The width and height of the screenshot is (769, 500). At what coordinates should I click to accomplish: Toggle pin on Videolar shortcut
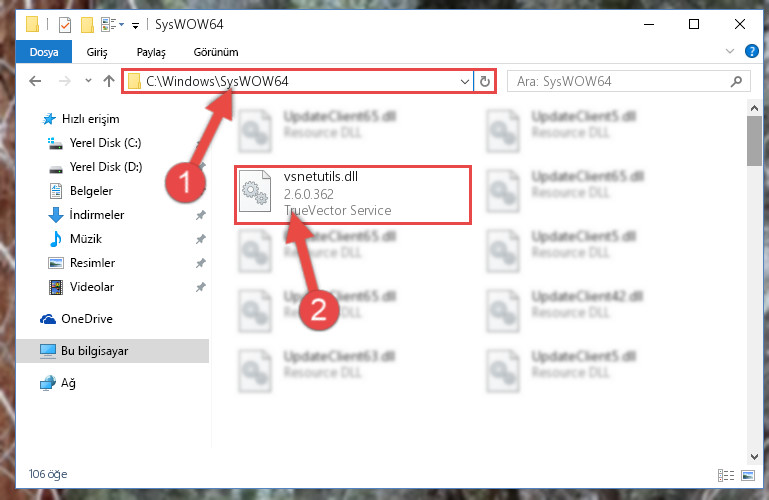pyautogui.click(x=201, y=287)
